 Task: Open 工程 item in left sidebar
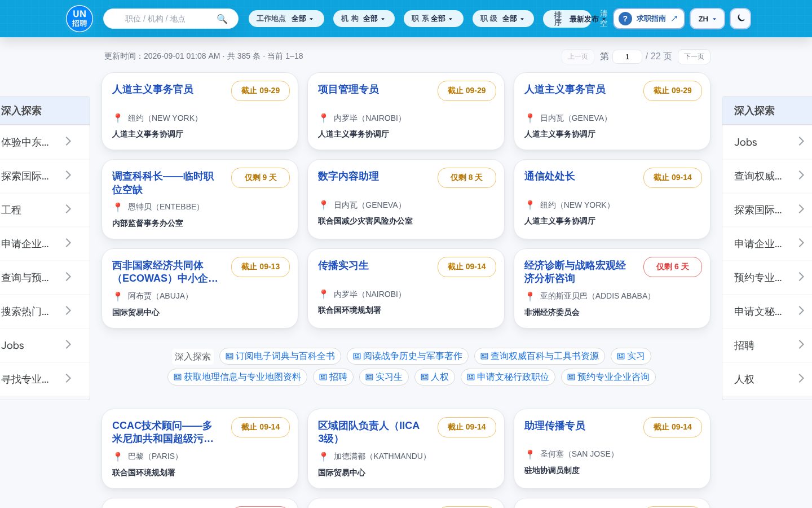pos(45,209)
